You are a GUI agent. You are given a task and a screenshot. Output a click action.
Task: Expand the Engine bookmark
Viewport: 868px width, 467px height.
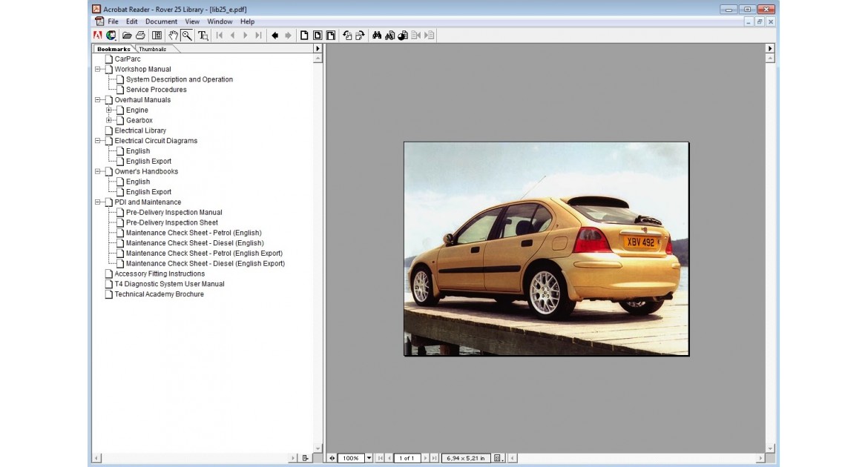pos(109,110)
